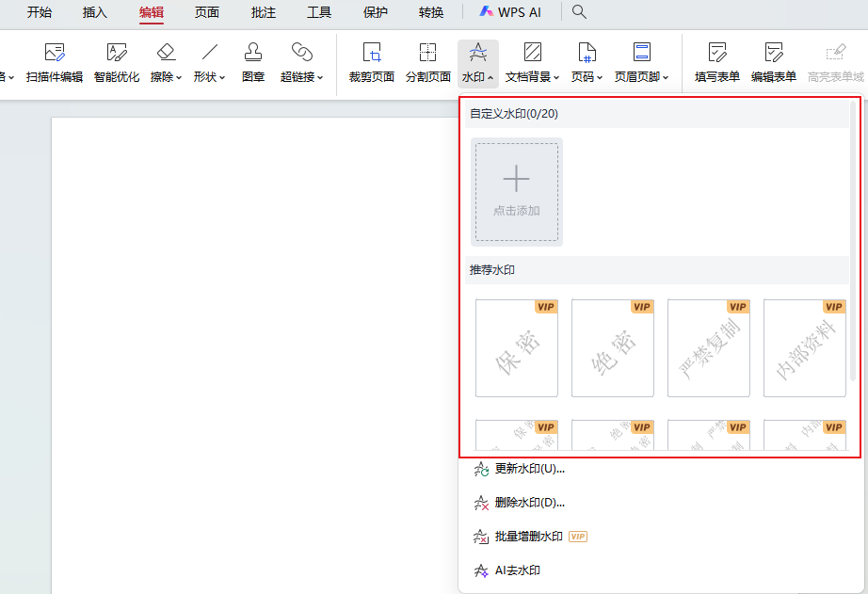
Task: Click the 分割页面 split page icon
Action: (428, 52)
